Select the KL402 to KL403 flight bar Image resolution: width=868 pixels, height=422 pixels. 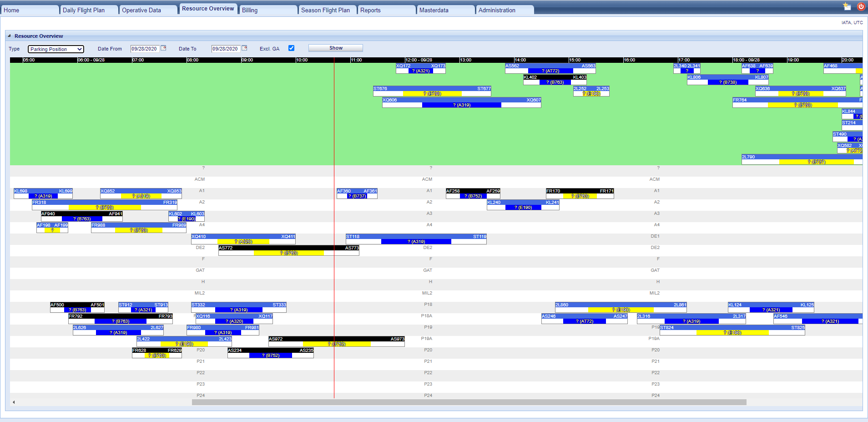point(555,80)
